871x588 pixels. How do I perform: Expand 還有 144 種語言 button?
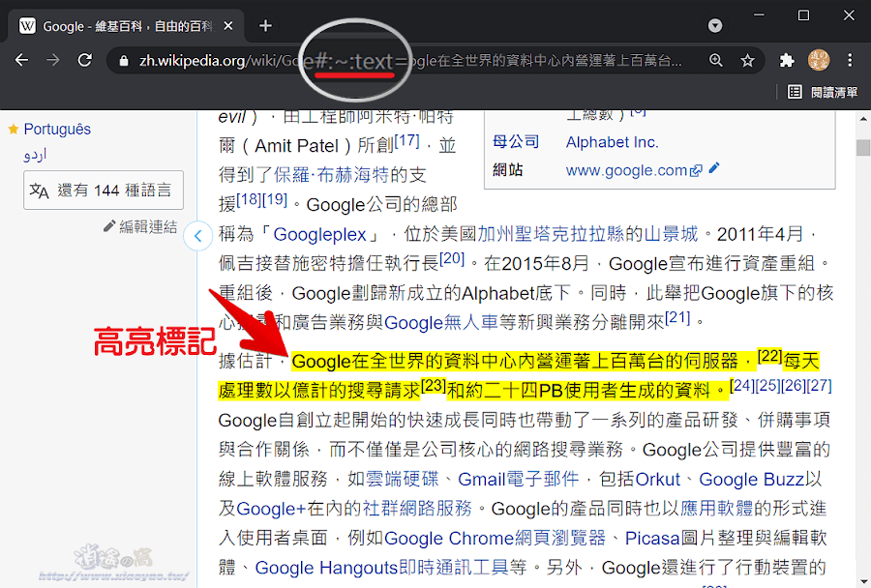click(x=104, y=190)
